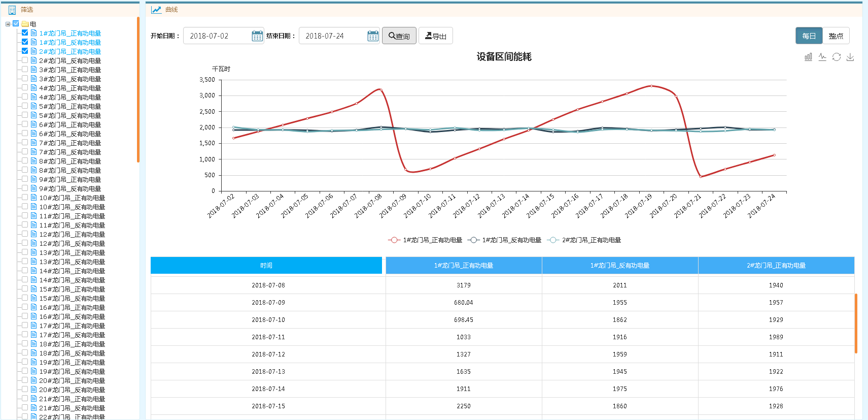Restore chart with refresh icon
The image size is (868, 420).
[837, 57]
